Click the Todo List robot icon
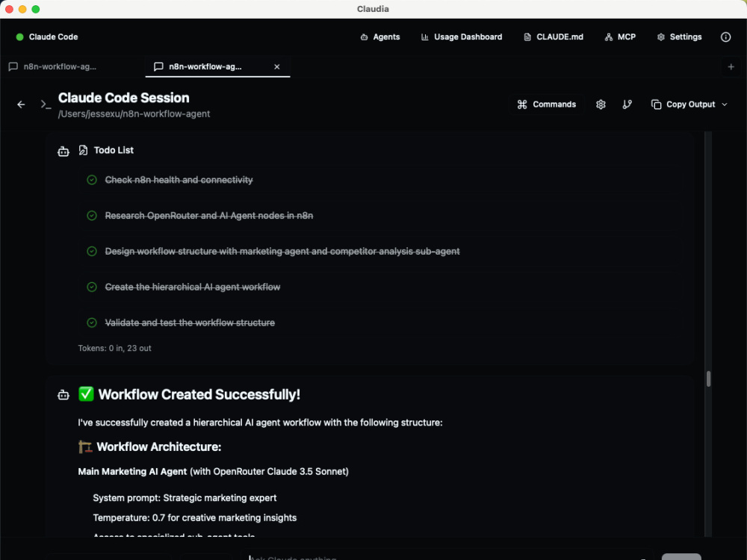 pyautogui.click(x=63, y=151)
